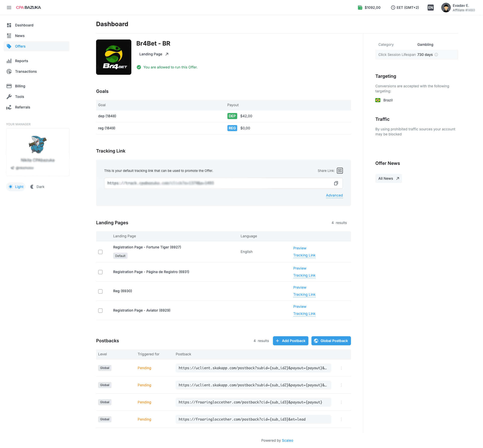Open options menu for first skakapp postback

(x=341, y=368)
